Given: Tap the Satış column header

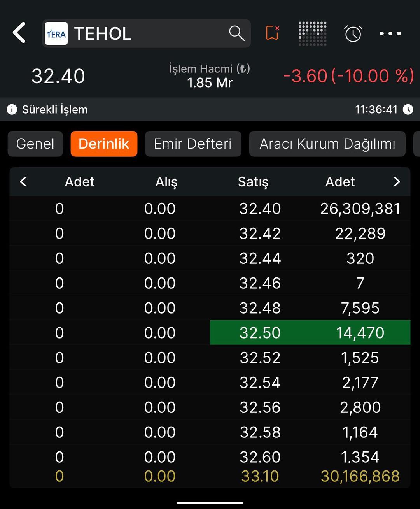Looking at the screenshot, I should [x=253, y=182].
